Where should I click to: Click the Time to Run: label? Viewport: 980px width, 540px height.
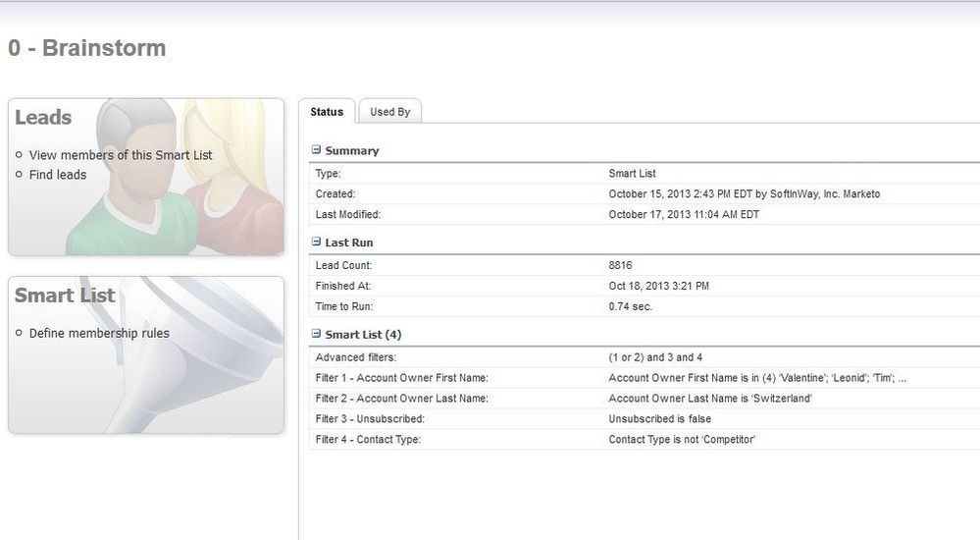344,306
